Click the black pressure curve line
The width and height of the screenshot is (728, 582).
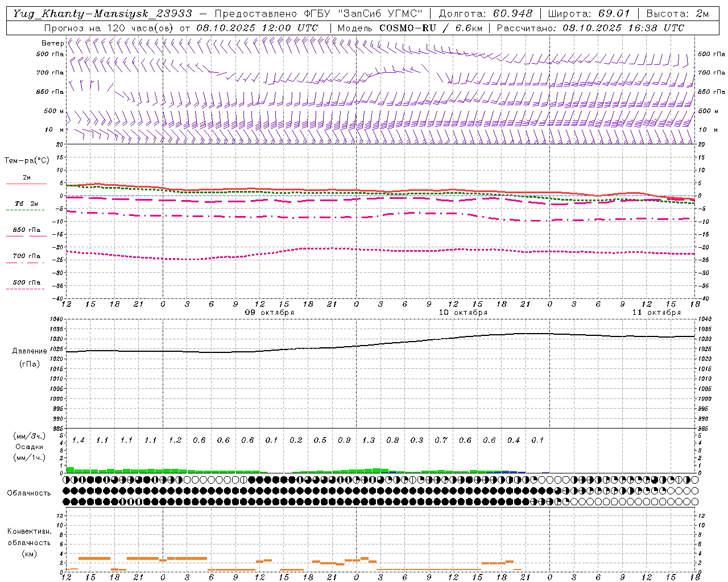381,343
